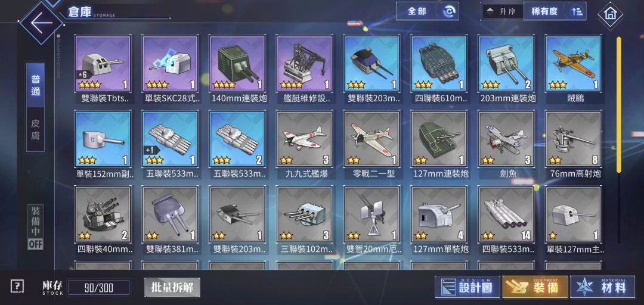The width and height of the screenshot is (644, 305).
Task: Open the 材料 material section
Action: click(602, 287)
